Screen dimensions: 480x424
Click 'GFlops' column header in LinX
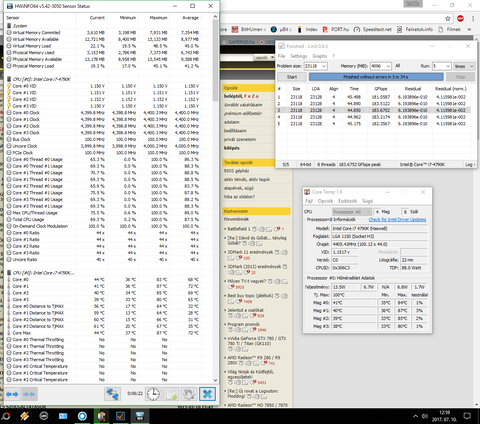[x=381, y=89]
